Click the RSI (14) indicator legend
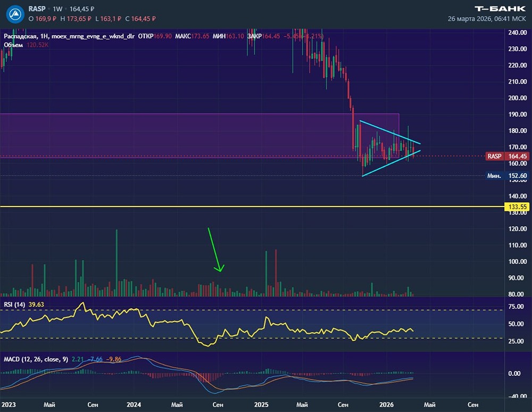This screenshot has height=412, width=532. point(14,304)
